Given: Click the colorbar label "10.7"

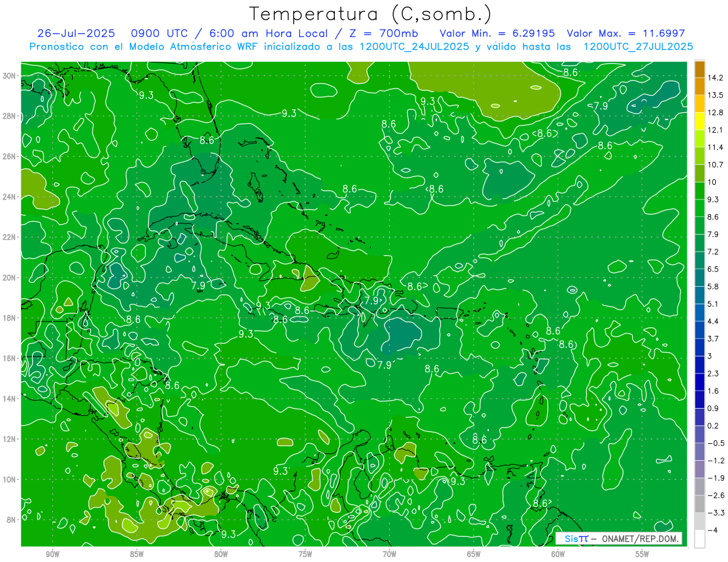Looking at the screenshot, I should pos(716,165).
